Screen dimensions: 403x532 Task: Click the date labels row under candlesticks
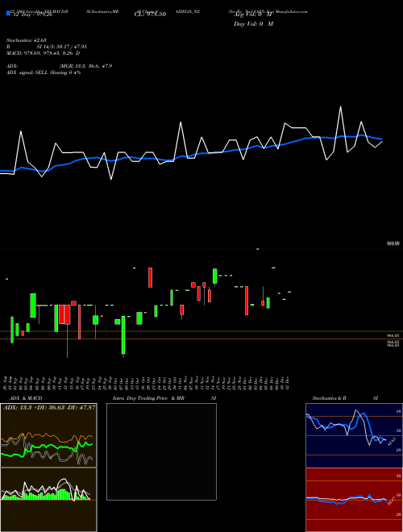(x=147, y=383)
